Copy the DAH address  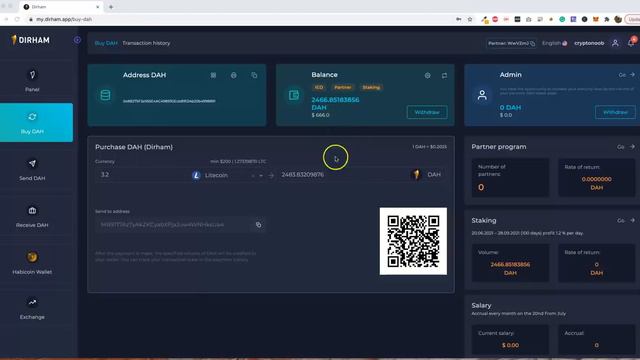coord(254,75)
